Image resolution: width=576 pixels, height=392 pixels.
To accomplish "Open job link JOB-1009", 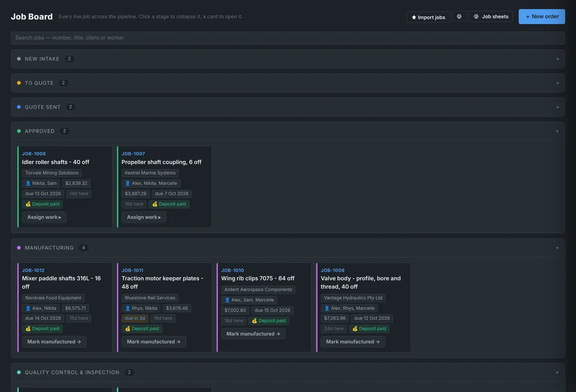I will [x=333, y=270].
